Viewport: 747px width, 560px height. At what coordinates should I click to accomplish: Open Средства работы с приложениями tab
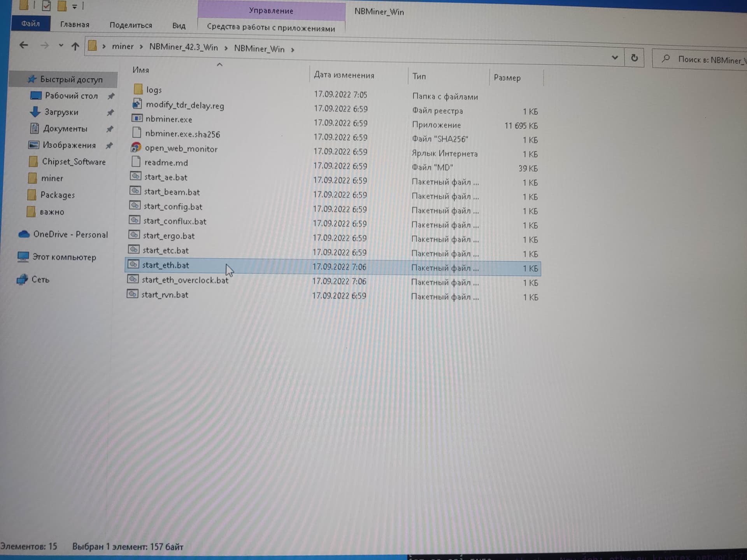click(271, 28)
